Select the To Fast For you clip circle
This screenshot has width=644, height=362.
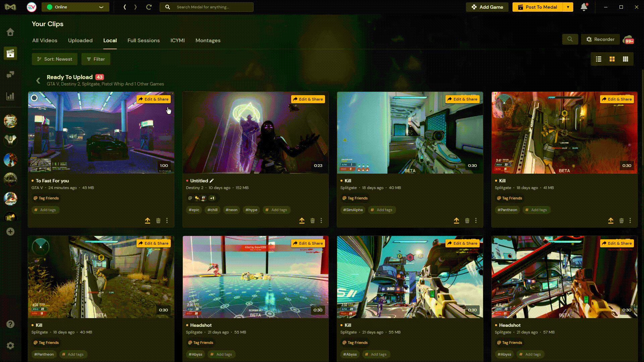34,98
